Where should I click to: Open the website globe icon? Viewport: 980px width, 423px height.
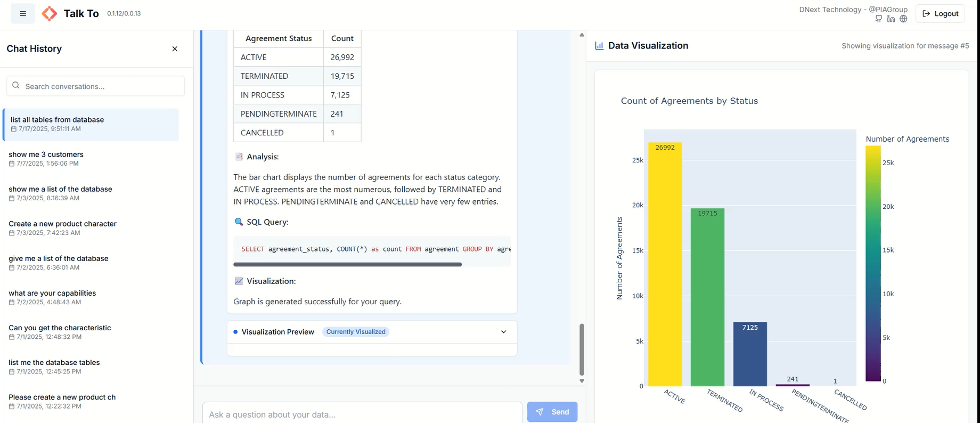(903, 19)
